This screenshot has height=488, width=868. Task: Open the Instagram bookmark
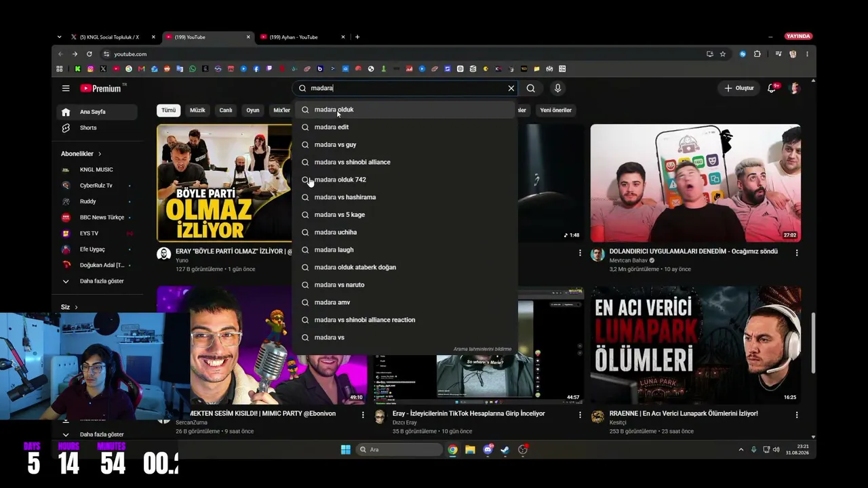pyautogui.click(x=90, y=68)
